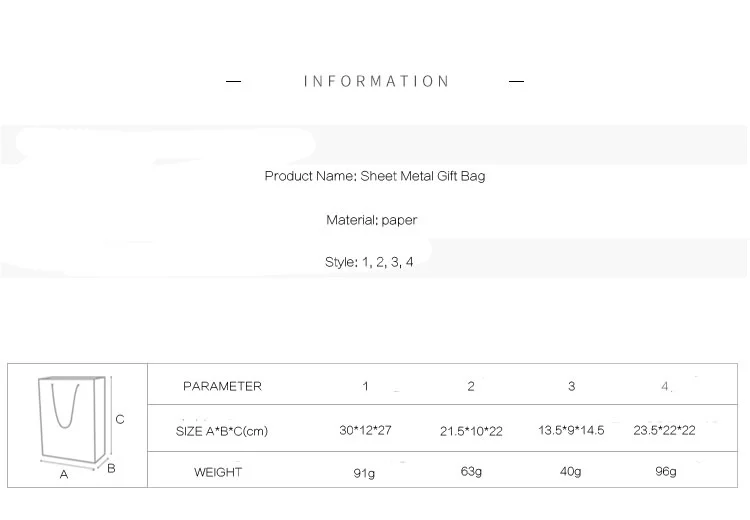
Task: Select the 13.5*9*14.5 size cell
Action: pos(571,431)
